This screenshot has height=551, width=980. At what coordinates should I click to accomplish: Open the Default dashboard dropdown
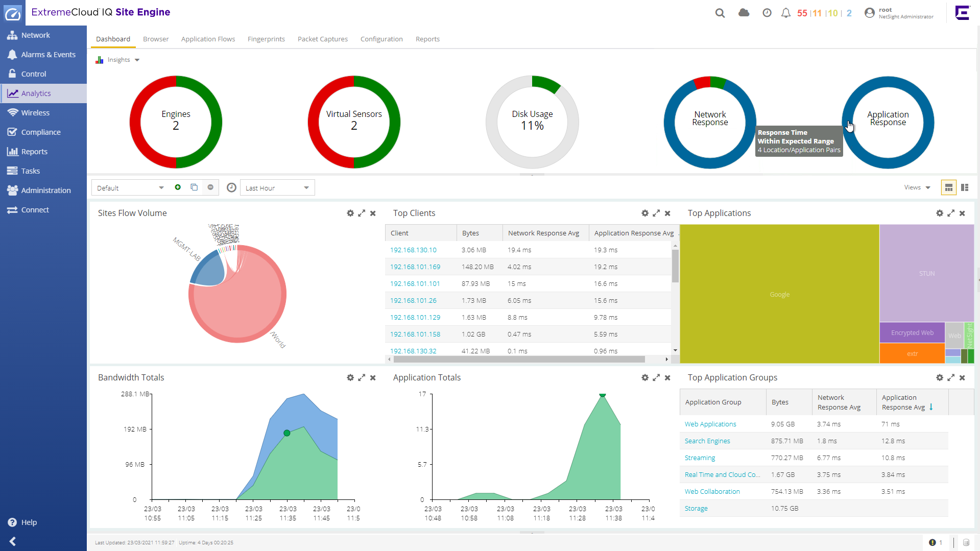click(x=130, y=187)
